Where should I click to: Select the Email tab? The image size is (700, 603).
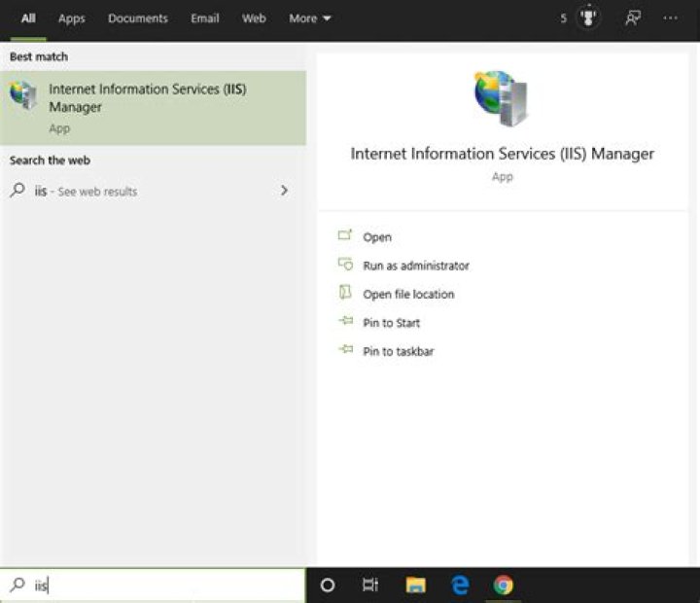point(205,18)
